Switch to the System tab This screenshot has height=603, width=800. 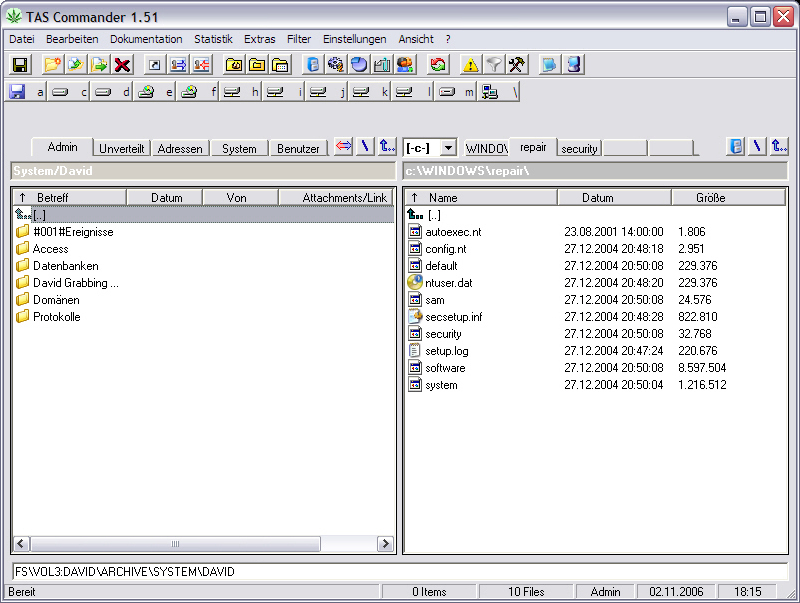239,148
